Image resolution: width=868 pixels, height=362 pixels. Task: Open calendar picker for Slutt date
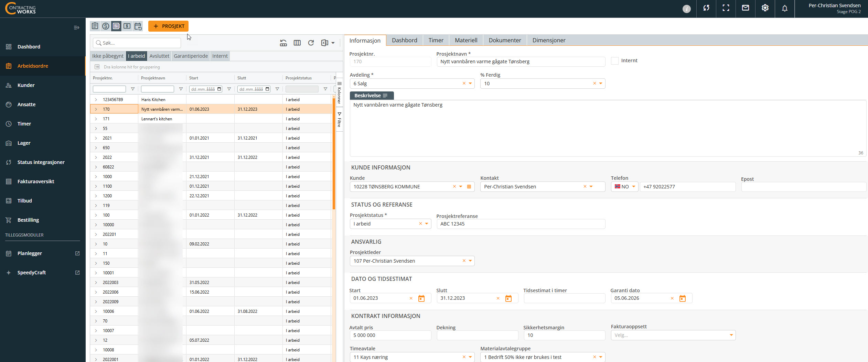pyautogui.click(x=508, y=298)
